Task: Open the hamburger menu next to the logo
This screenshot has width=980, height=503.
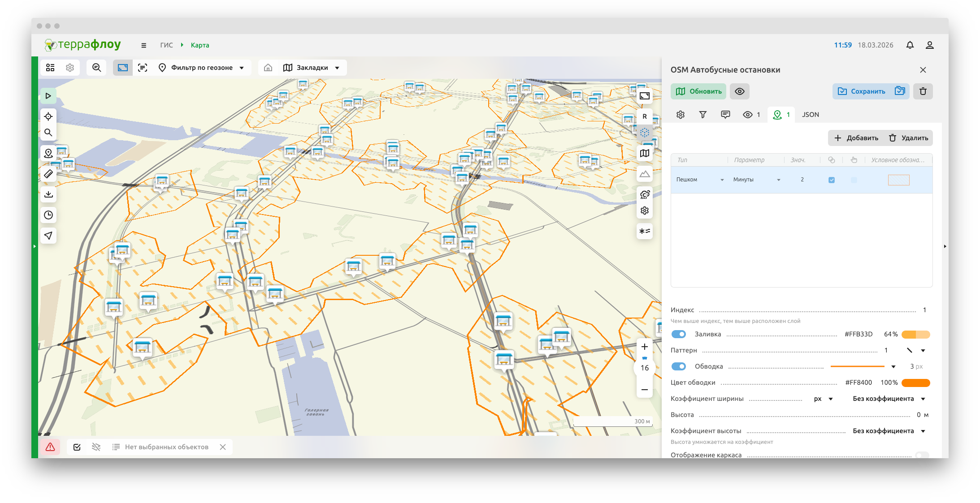Action: click(143, 45)
